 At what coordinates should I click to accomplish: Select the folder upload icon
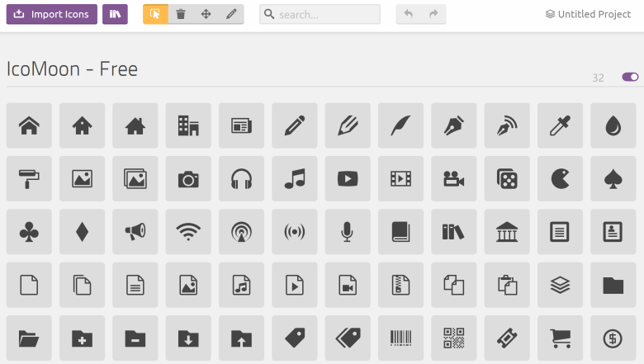coord(241,338)
